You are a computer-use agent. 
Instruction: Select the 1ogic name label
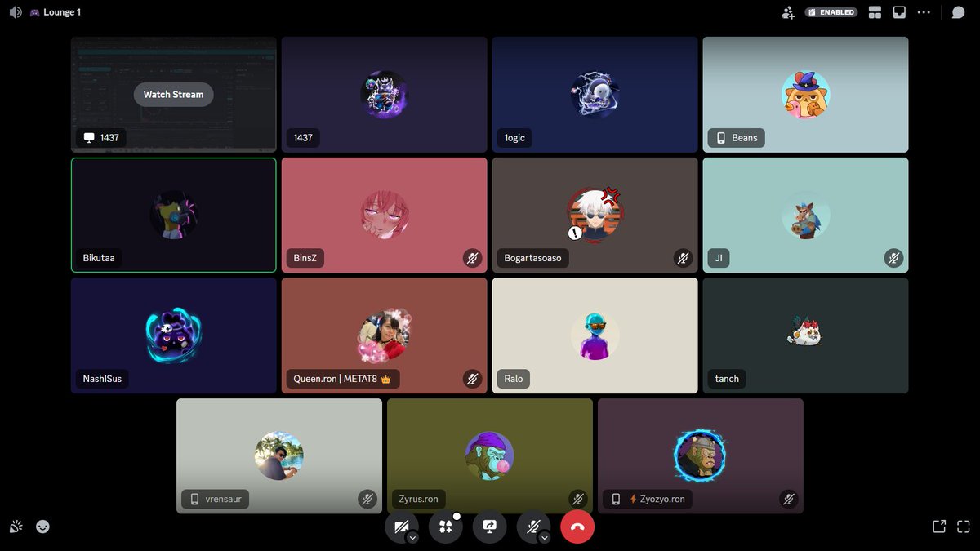click(514, 137)
